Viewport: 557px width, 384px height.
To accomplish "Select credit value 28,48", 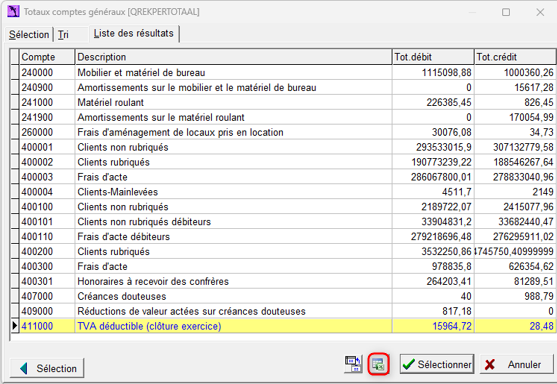I will click(x=515, y=326).
